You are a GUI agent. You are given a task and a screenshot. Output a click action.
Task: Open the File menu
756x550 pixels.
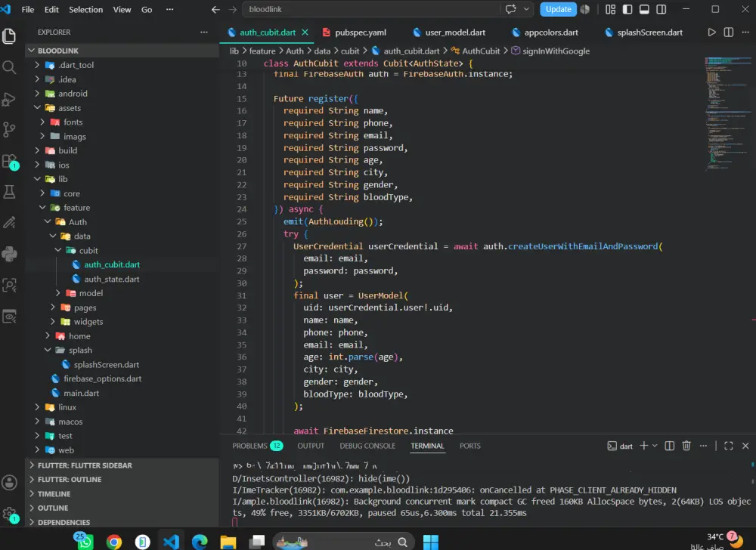(28, 9)
